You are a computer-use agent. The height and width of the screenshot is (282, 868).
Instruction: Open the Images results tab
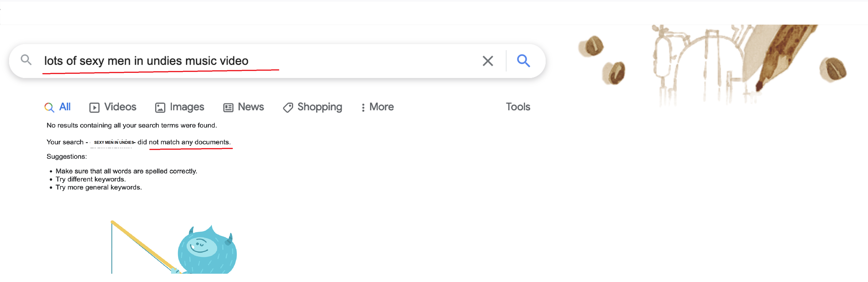click(x=180, y=107)
